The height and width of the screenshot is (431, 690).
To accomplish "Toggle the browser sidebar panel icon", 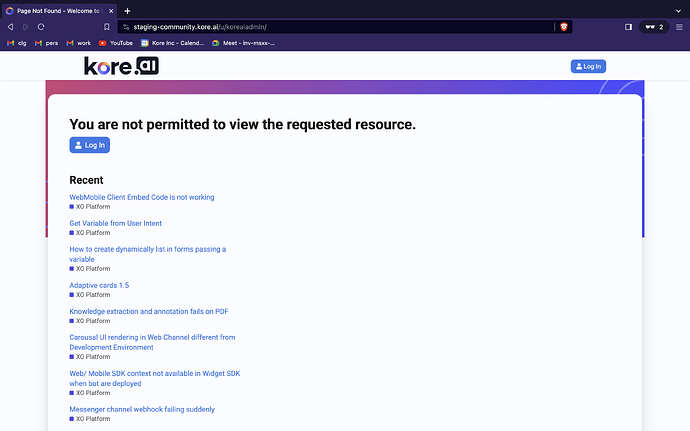I will pyautogui.click(x=628, y=27).
